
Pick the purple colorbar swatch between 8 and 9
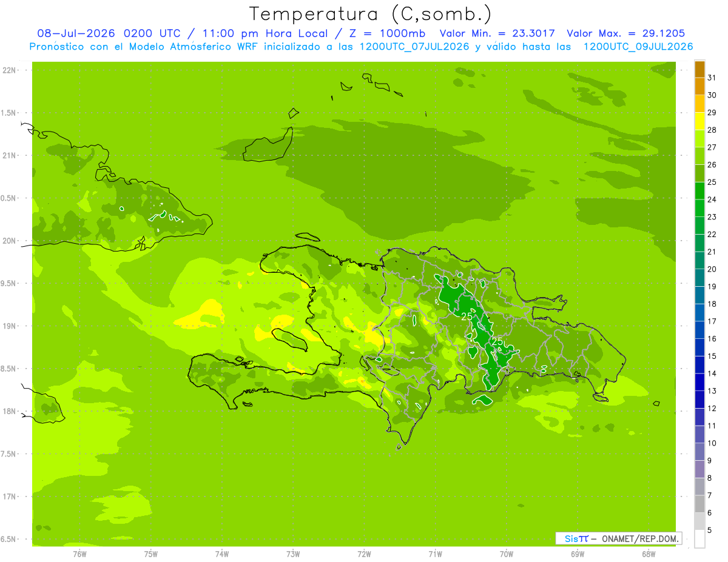click(x=699, y=469)
